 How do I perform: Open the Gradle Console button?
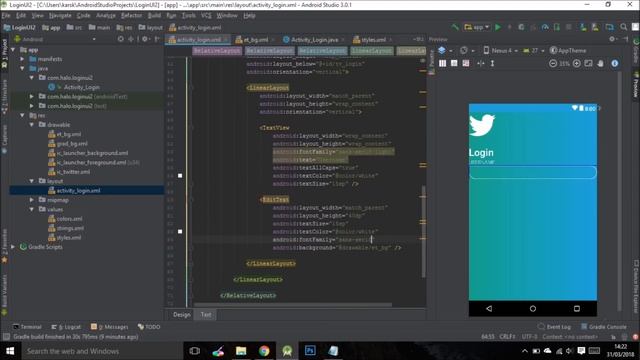(x=603, y=327)
